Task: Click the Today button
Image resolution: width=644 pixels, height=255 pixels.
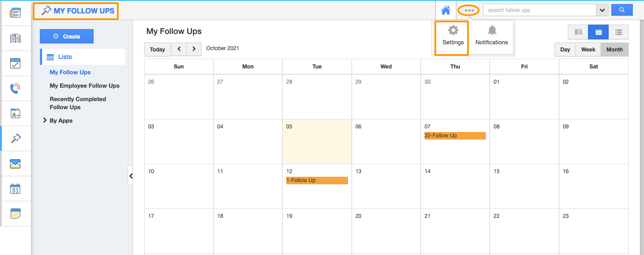Action: [x=157, y=49]
